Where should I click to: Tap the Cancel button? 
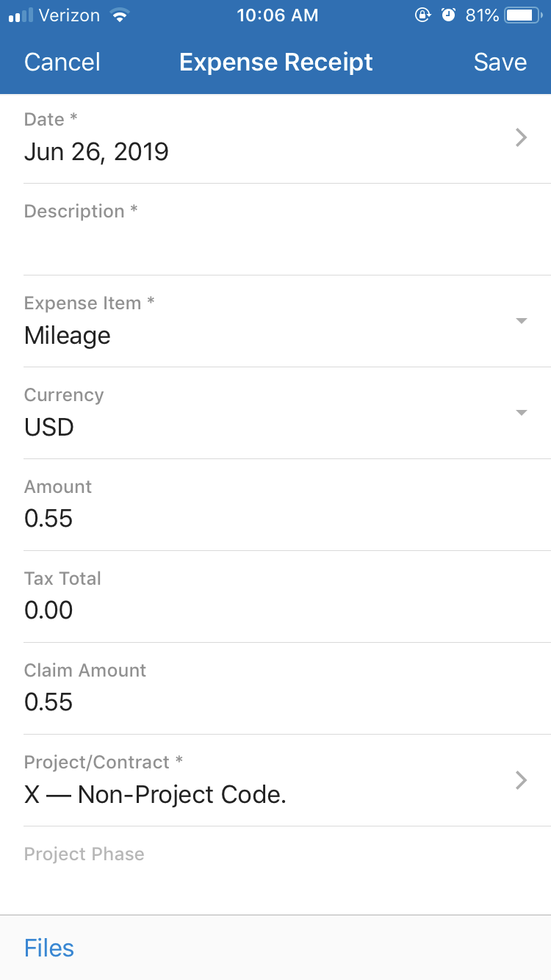click(62, 62)
